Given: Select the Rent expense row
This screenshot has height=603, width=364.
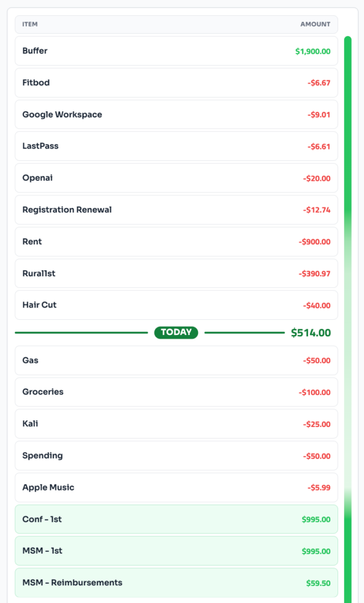Looking at the screenshot, I should pyautogui.click(x=176, y=241).
